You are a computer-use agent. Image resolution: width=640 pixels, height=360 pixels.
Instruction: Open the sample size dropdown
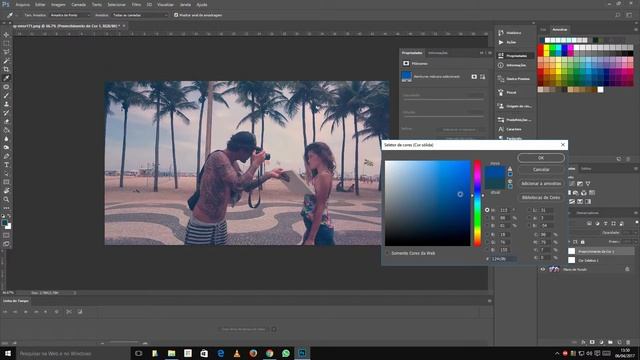click(x=70, y=15)
